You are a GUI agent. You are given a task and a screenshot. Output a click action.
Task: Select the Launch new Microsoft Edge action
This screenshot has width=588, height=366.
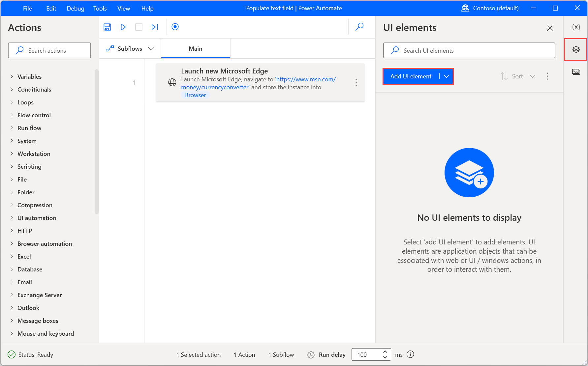pyautogui.click(x=260, y=82)
